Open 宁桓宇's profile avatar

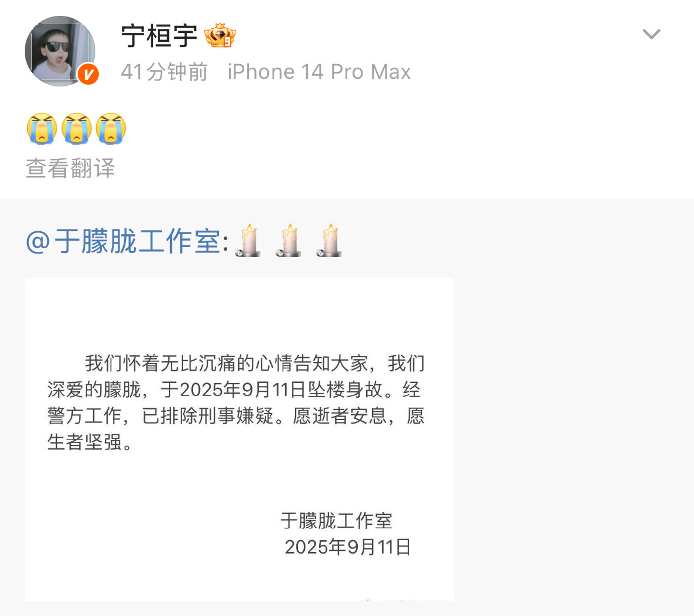60,51
